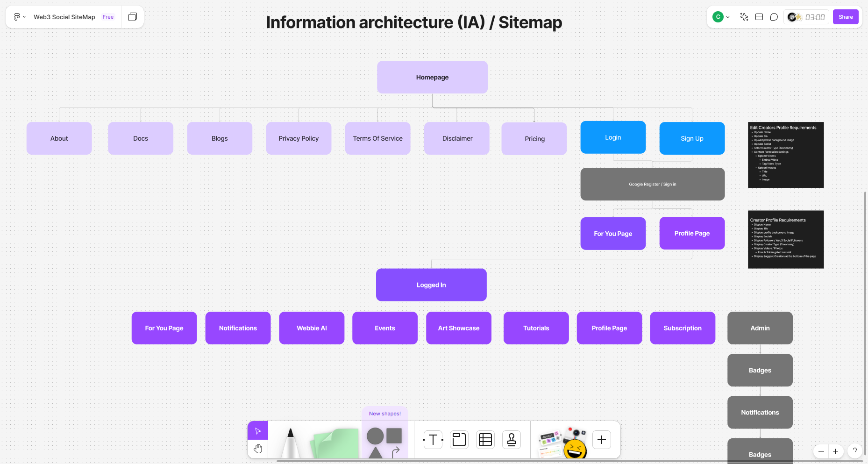Pick the Marker pen tool
868x464 pixels.
coord(291,443)
